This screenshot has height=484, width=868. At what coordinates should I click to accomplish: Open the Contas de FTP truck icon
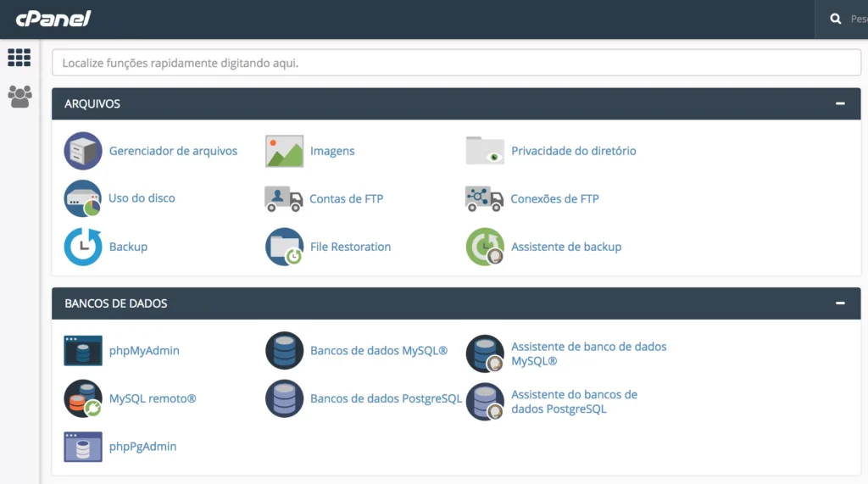(x=284, y=199)
